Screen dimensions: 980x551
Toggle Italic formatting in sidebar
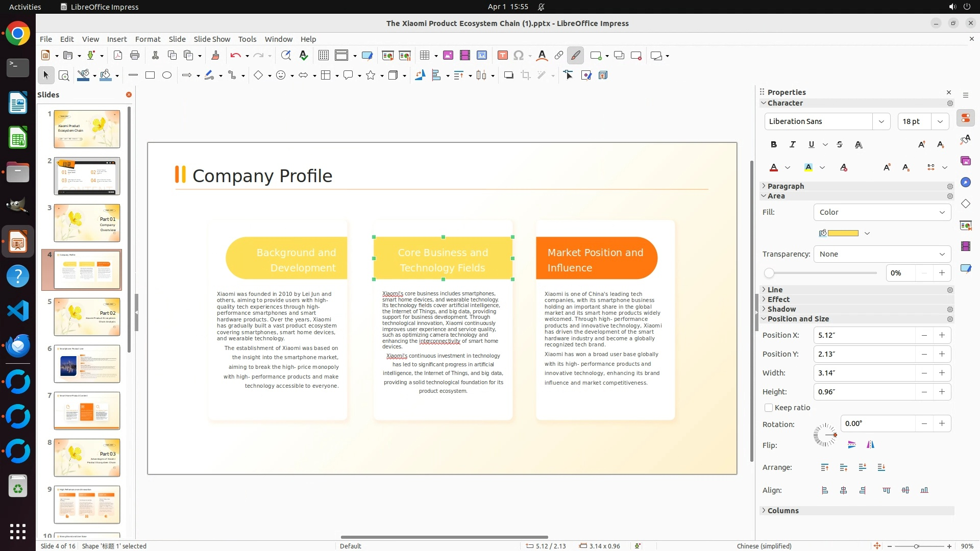pyautogui.click(x=793, y=144)
